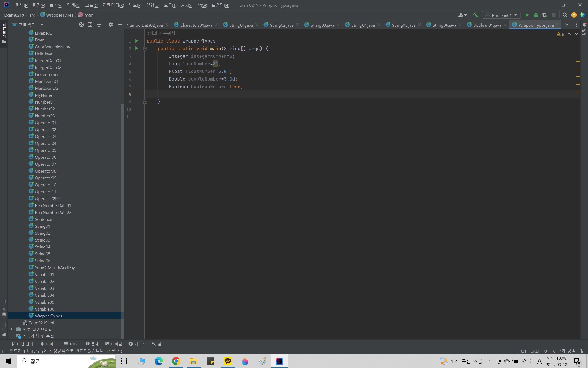Open the 빌드 menu
The image size is (588, 368).
135,5
